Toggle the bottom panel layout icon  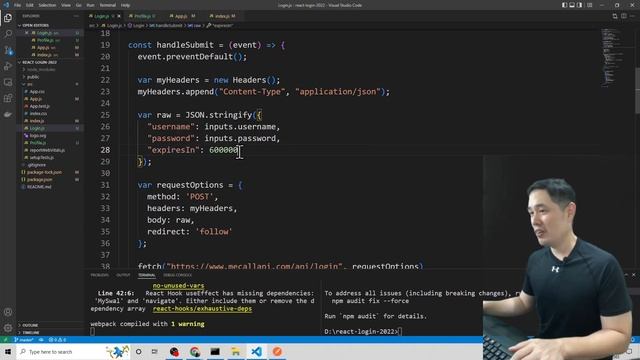click(x=572, y=5)
